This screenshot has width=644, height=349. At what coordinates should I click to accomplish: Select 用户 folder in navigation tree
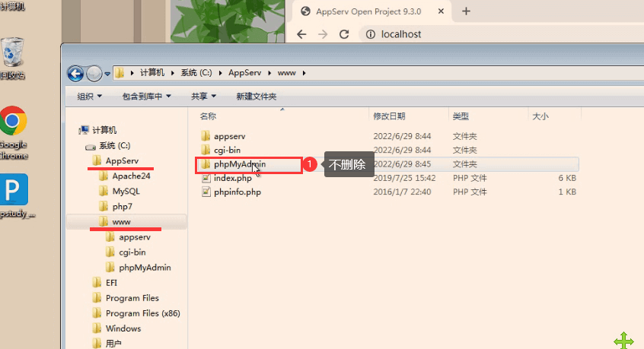113,344
